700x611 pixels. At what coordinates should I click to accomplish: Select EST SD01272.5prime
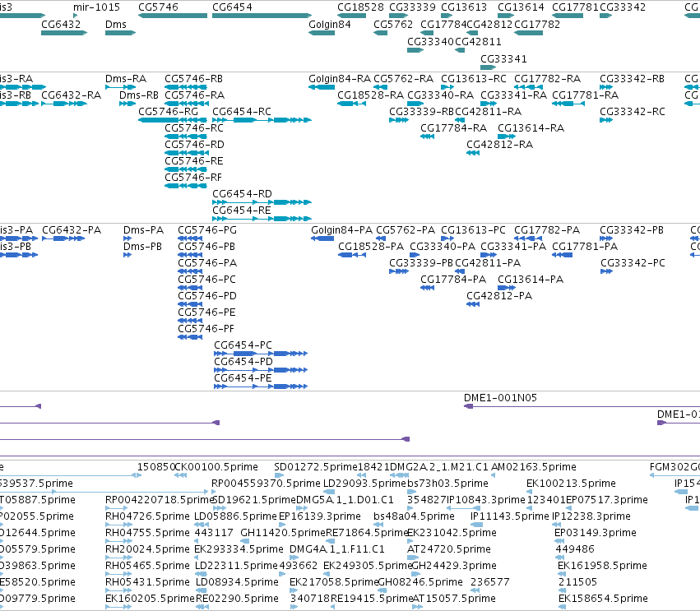[316, 467]
